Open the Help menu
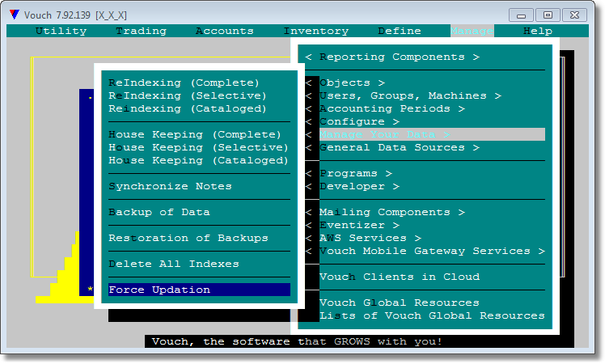Viewport: 605px width, 364px height. point(538,31)
